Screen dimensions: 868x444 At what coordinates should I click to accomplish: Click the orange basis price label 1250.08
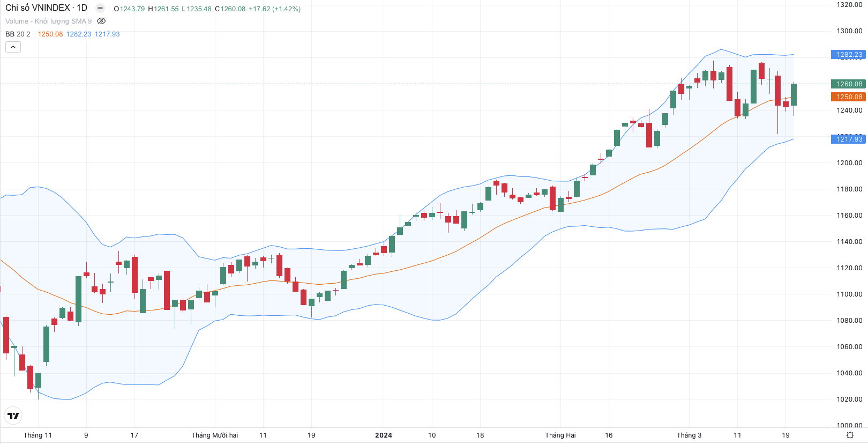click(848, 97)
